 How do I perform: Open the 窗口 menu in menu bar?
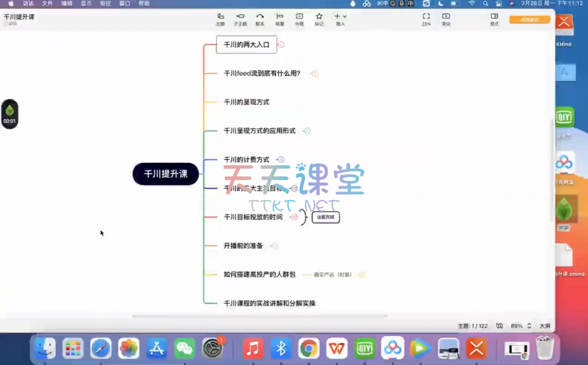125,3
